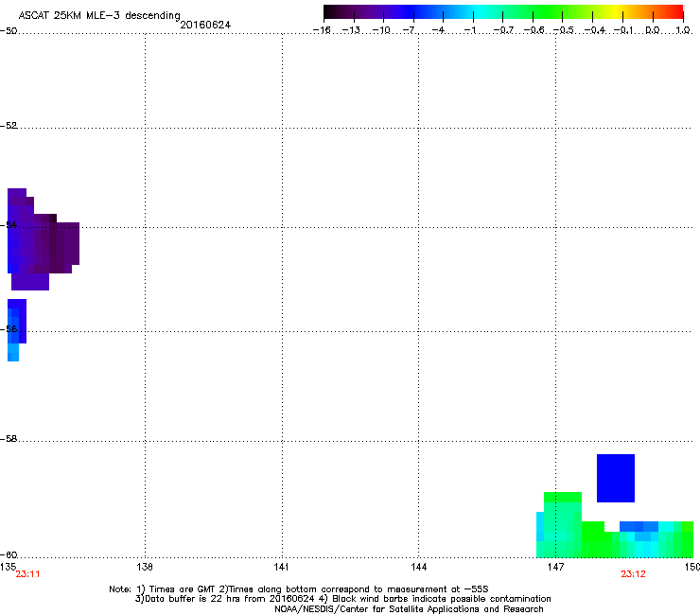Click the red 23:12 time label
Image resolution: width=700 pixels, height=615 pixels.
tap(633, 574)
